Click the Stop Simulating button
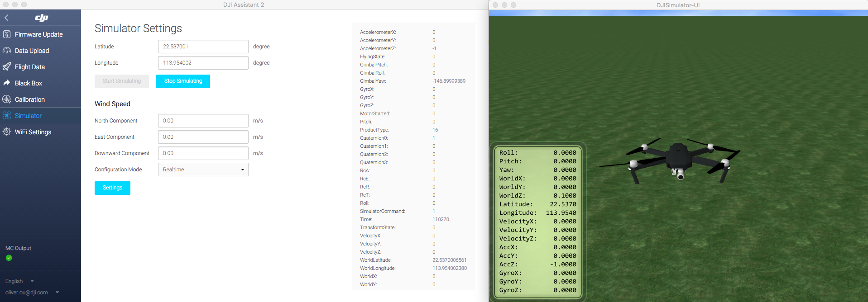 [183, 81]
